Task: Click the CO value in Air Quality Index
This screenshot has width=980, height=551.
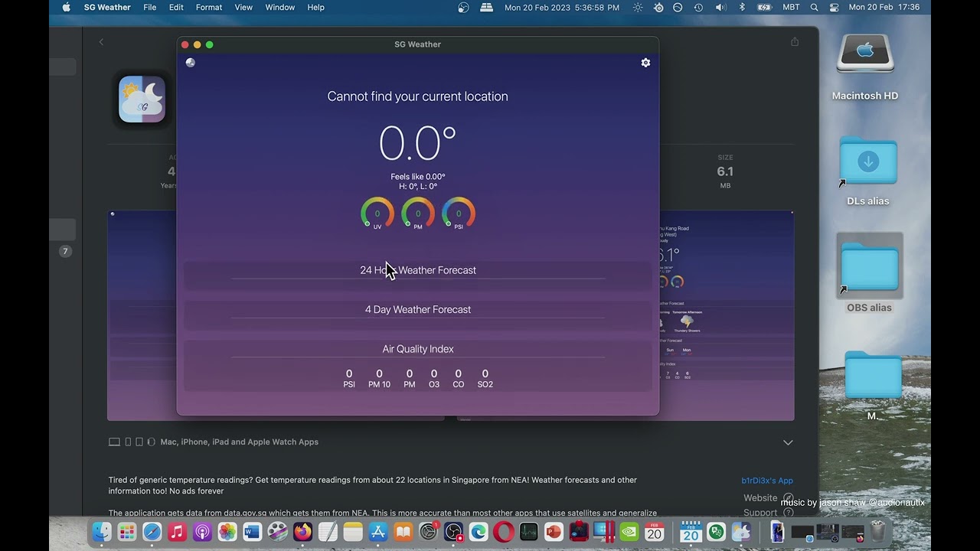Action: click(x=458, y=374)
